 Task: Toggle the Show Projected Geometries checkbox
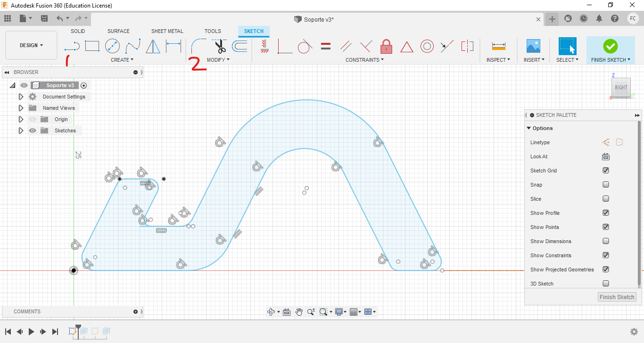pyautogui.click(x=606, y=269)
